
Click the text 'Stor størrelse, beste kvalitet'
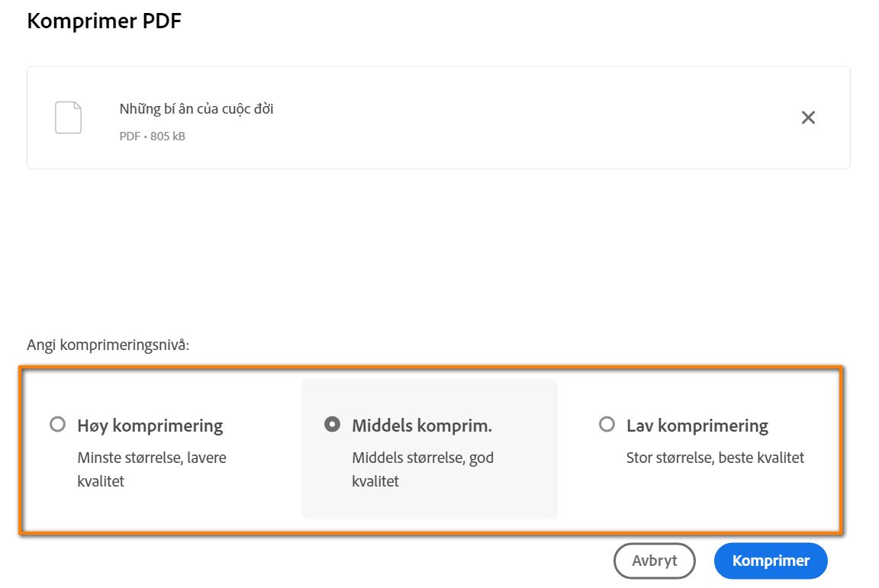(x=716, y=458)
